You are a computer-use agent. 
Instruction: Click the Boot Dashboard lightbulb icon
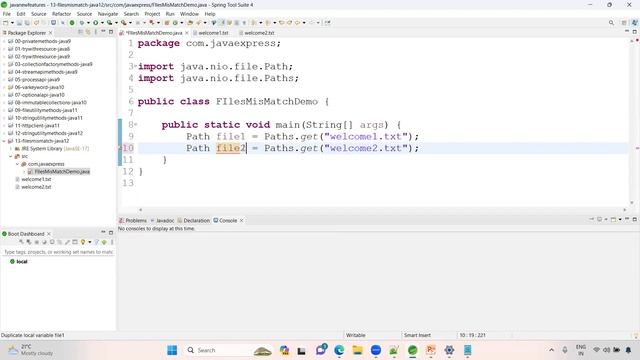click(x=83, y=242)
